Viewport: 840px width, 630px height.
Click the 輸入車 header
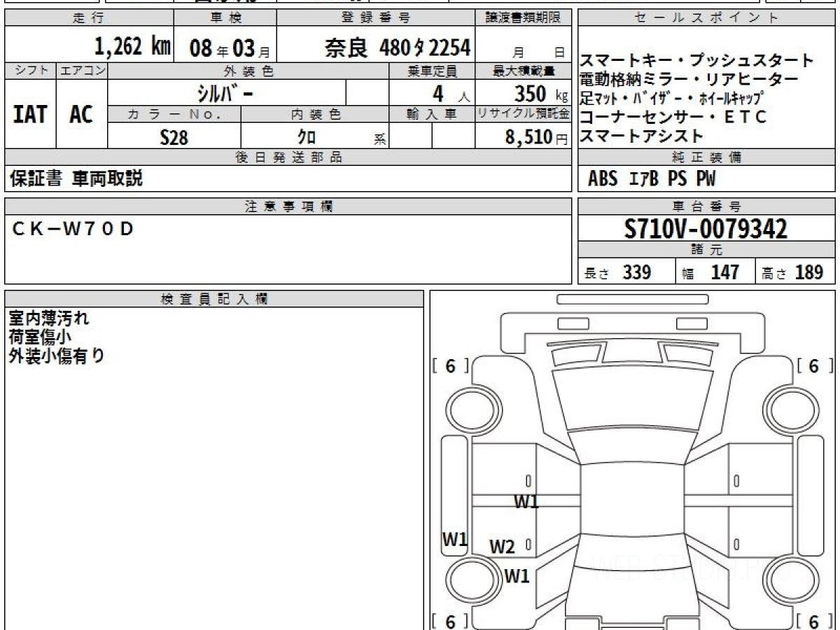pos(433,114)
